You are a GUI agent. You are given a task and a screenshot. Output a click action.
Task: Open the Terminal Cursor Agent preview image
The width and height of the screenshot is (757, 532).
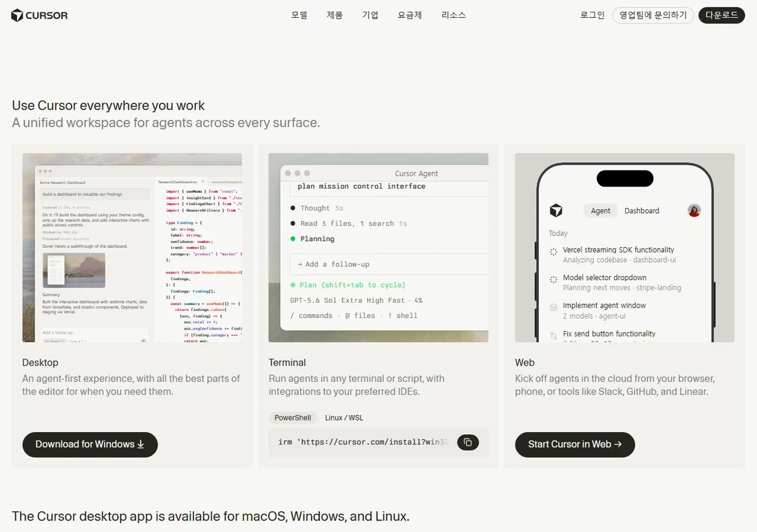click(x=378, y=248)
